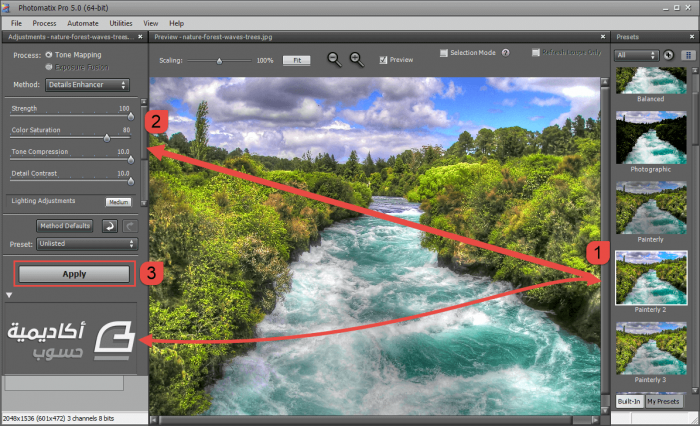Close the Preview panel
The image size is (700, 426).
[603, 37]
